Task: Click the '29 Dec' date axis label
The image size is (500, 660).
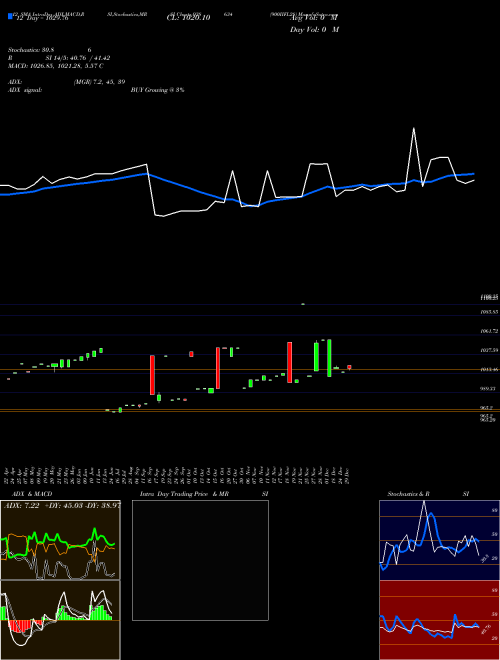Action: [x=348, y=475]
